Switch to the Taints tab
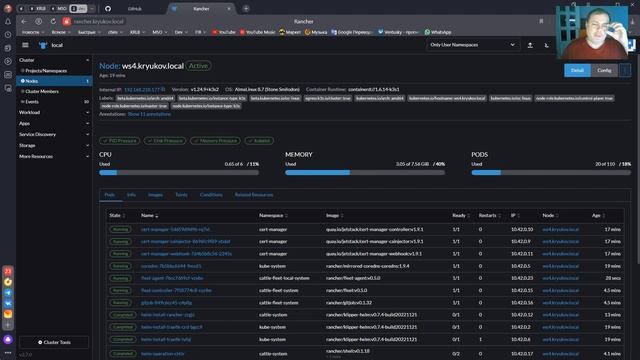The height and width of the screenshot is (360, 640). [181, 195]
